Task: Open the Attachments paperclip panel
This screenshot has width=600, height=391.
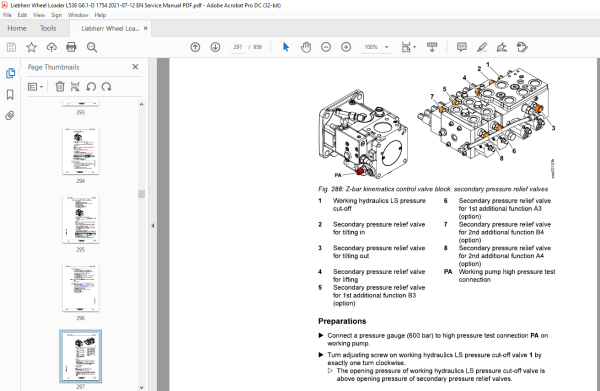Action: (x=10, y=116)
